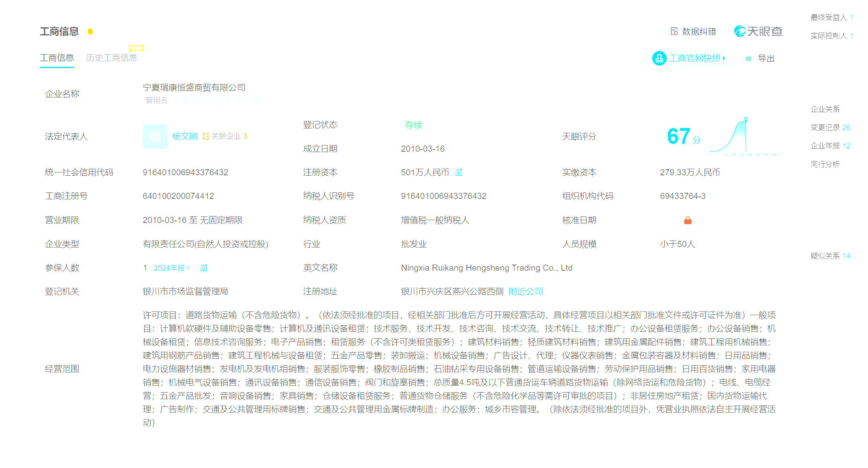Click the 天眼查 logo
868x468 pixels.
[x=758, y=31]
